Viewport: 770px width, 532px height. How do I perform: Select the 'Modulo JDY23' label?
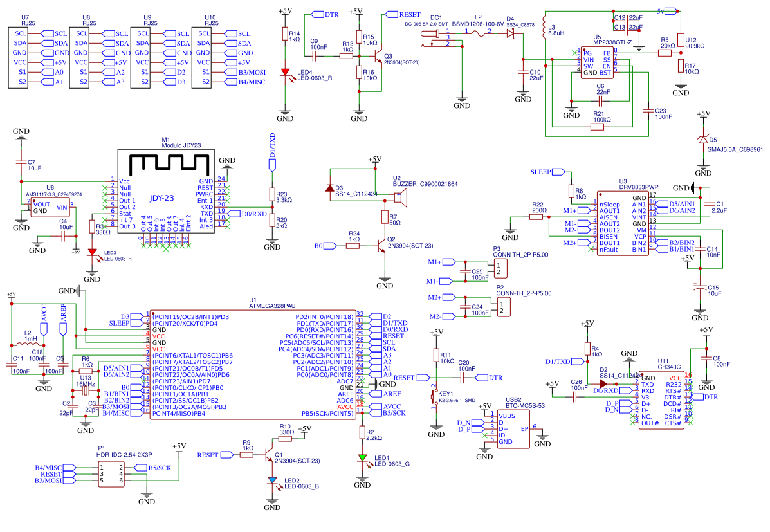click(181, 145)
